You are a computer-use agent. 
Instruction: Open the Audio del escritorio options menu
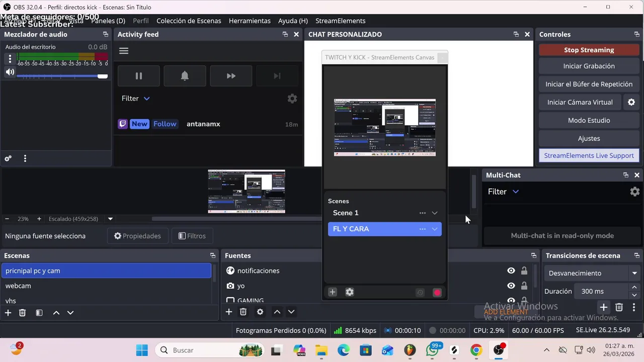[10, 59]
